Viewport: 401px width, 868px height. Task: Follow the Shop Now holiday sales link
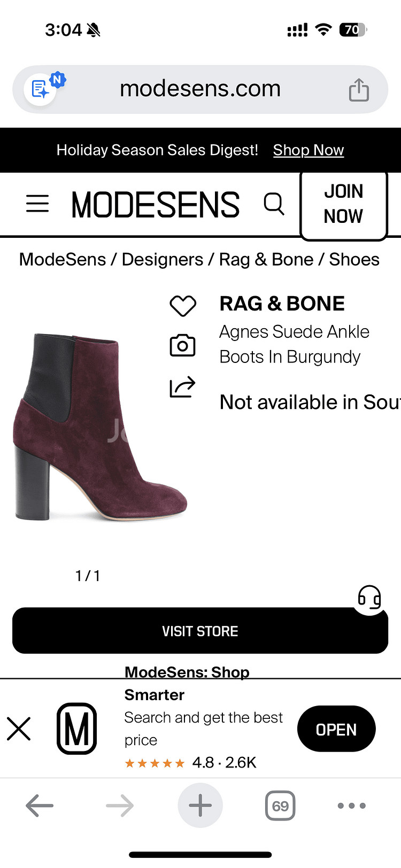(x=308, y=150)
